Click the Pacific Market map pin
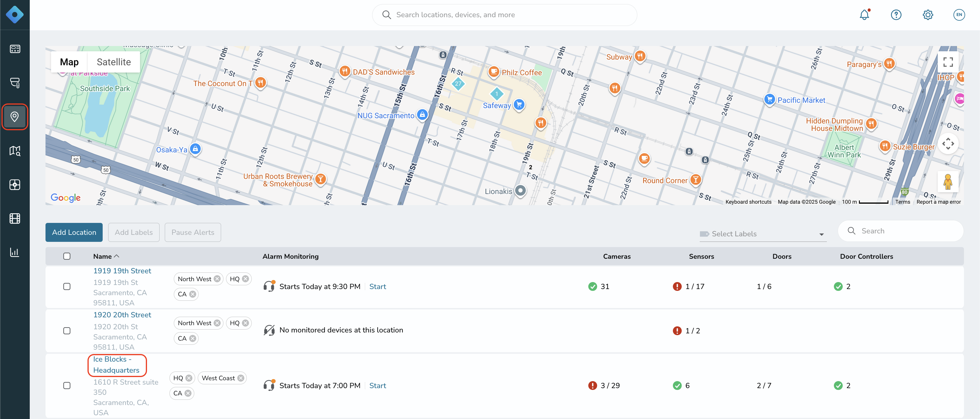 pos(769,99)
